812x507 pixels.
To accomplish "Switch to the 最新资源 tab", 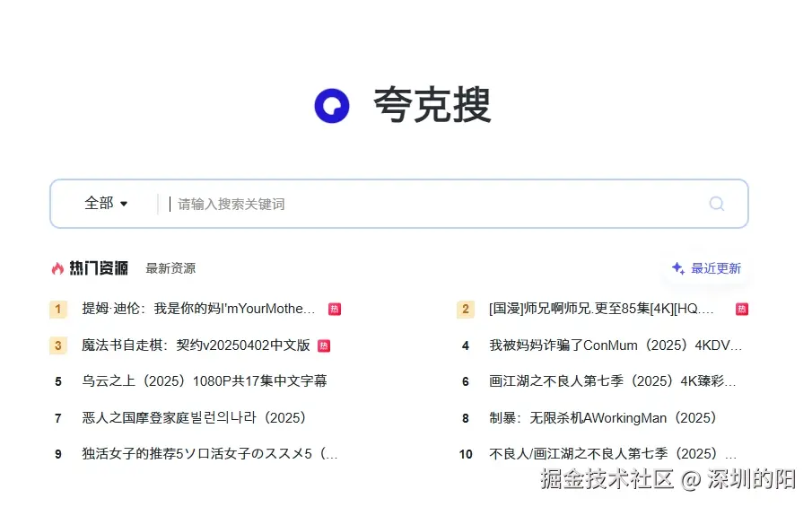I will click(170, 268).
